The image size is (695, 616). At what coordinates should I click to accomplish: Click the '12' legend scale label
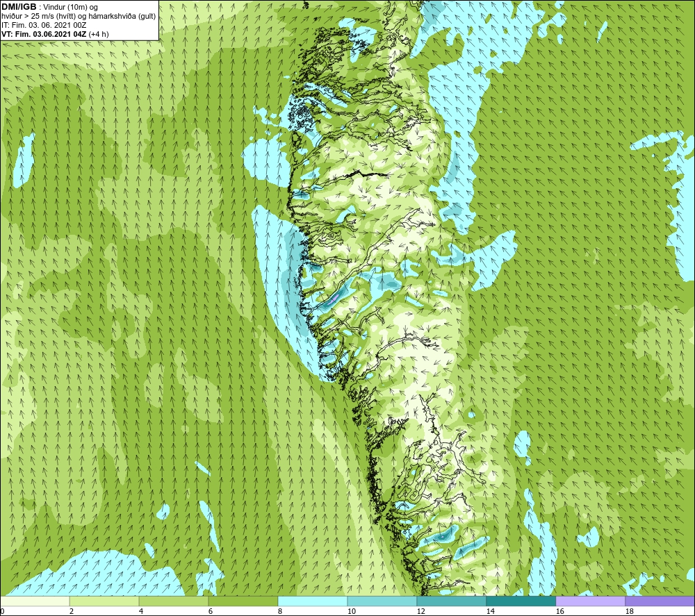point(420,611)
